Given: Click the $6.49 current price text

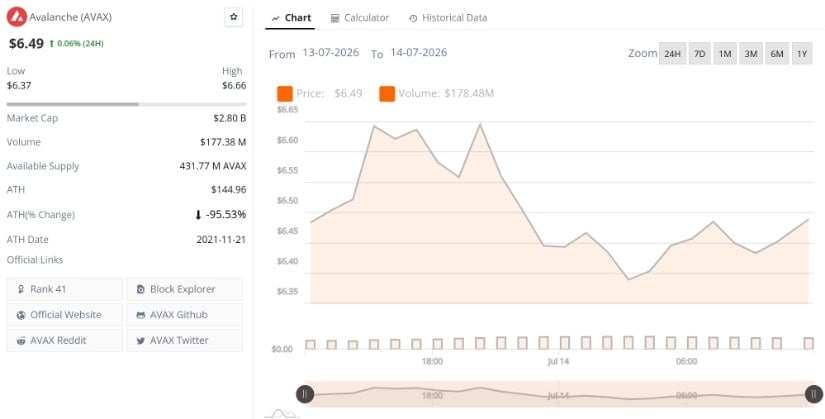Looking at the screenshot, I should (26, 43).
